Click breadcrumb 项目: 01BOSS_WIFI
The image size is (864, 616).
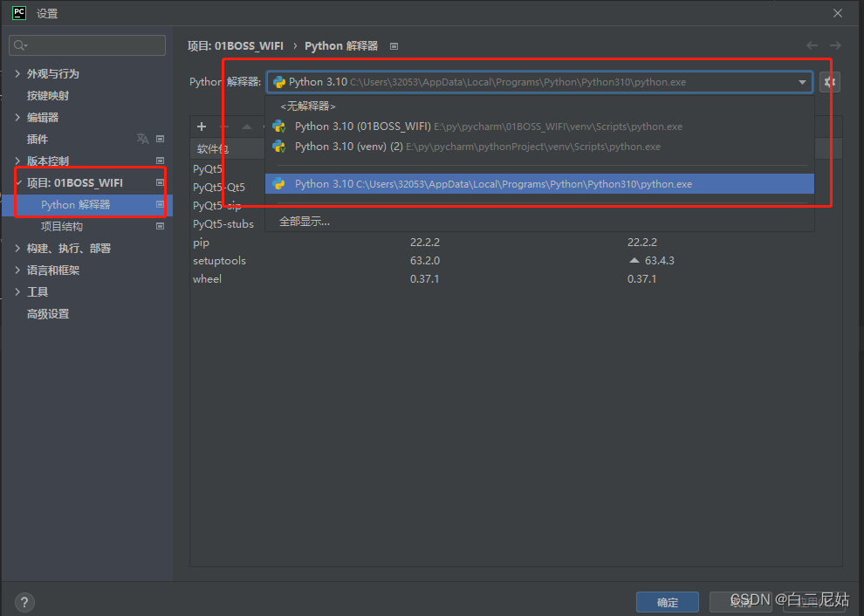236,45
